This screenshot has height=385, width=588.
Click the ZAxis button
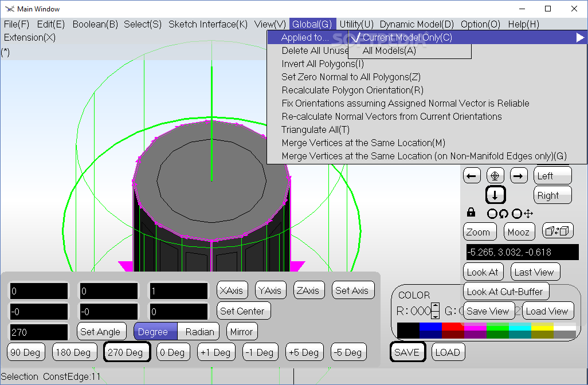pyautogui.click(x=309, y=290)
